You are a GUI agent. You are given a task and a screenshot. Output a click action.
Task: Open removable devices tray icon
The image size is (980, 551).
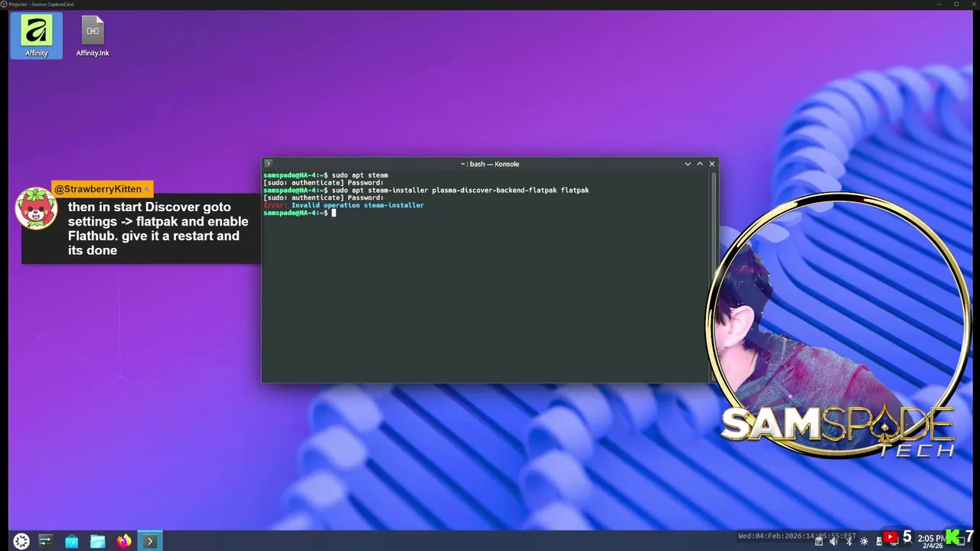click(879, 541)
